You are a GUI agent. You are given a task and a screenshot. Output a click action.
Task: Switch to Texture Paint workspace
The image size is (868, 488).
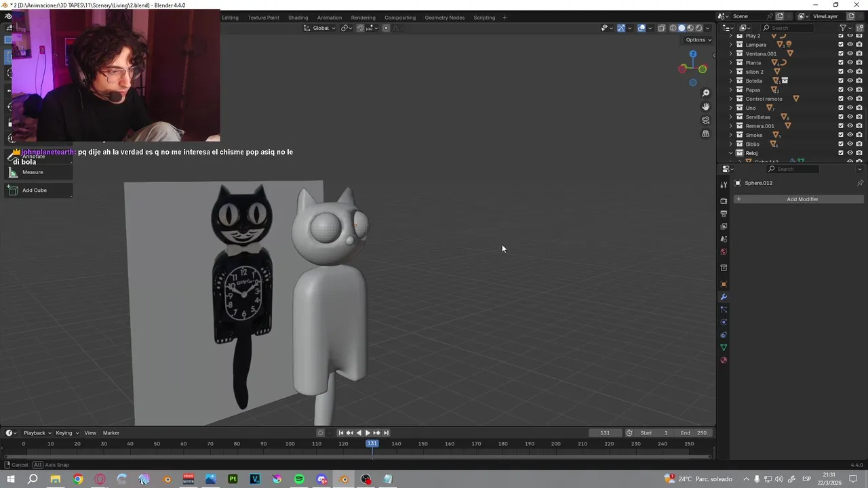point(263,18)
